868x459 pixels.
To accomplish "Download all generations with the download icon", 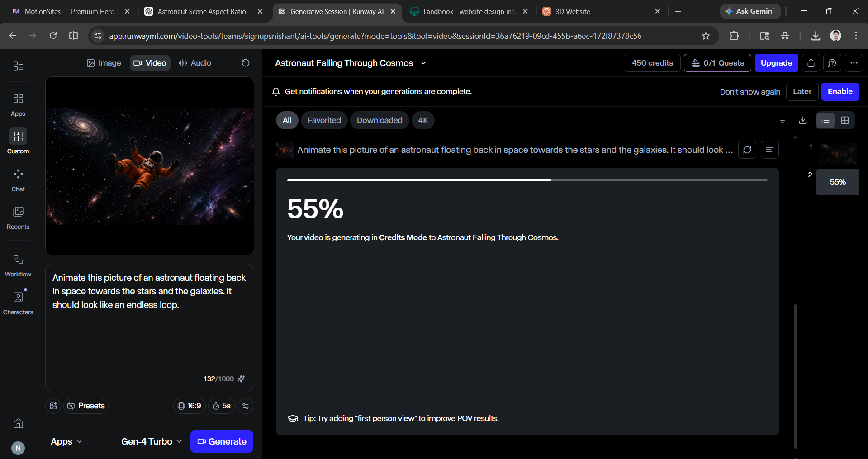I will (x=803, y=120).
